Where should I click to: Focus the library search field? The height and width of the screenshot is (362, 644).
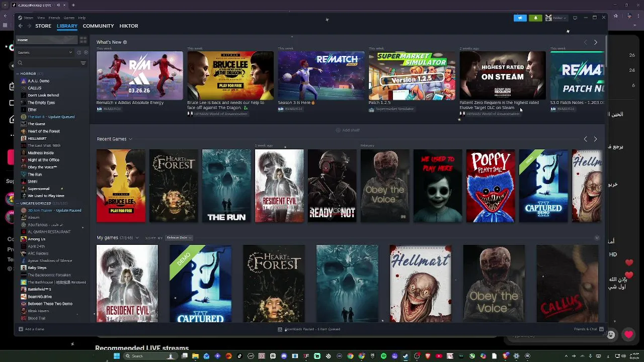(x=48, y=63)
